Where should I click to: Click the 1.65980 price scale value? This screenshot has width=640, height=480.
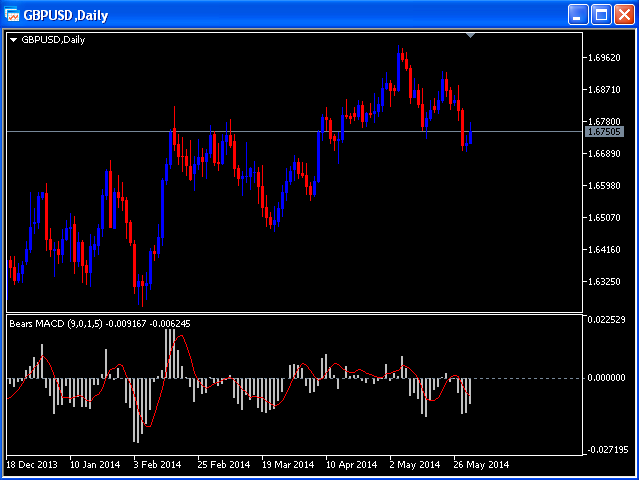pos(604,186)
